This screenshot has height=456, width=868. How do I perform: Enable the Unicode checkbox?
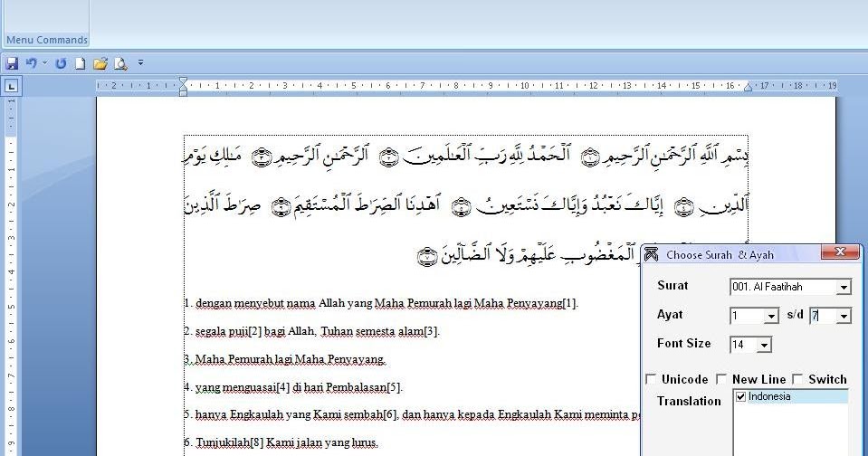[x=652, y=380]
